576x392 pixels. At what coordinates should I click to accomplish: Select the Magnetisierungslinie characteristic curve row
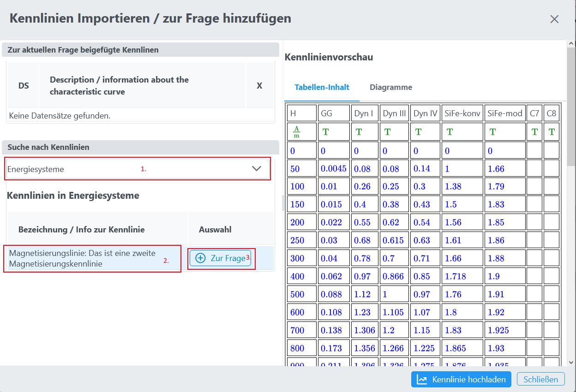pyautogui.click(x=92, y=258)
